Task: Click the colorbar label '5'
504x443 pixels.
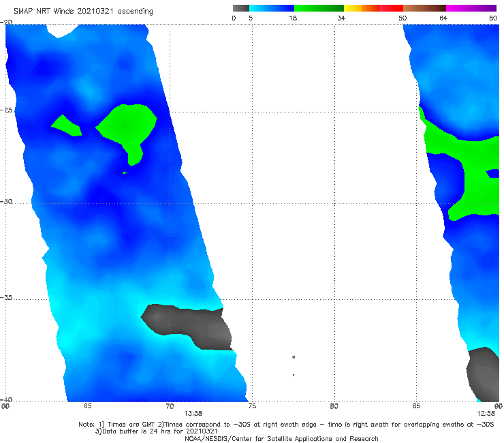Action: [251, 18]
